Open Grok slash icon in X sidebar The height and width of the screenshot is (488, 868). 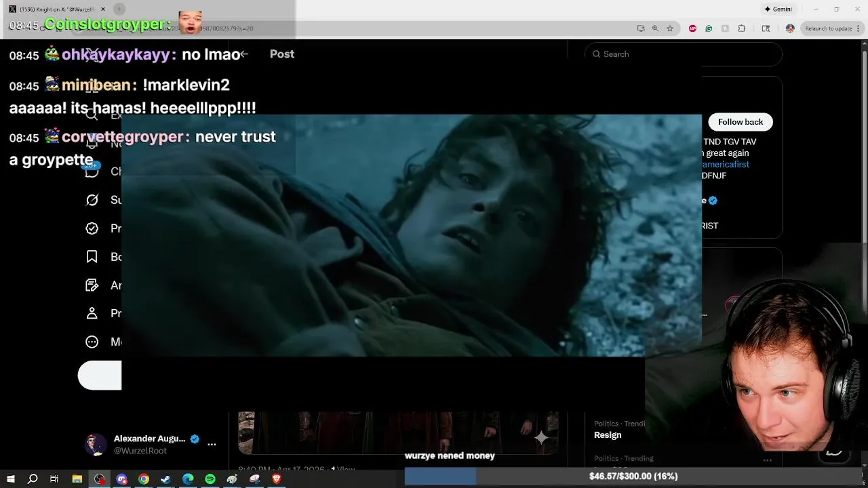point(92,200)
